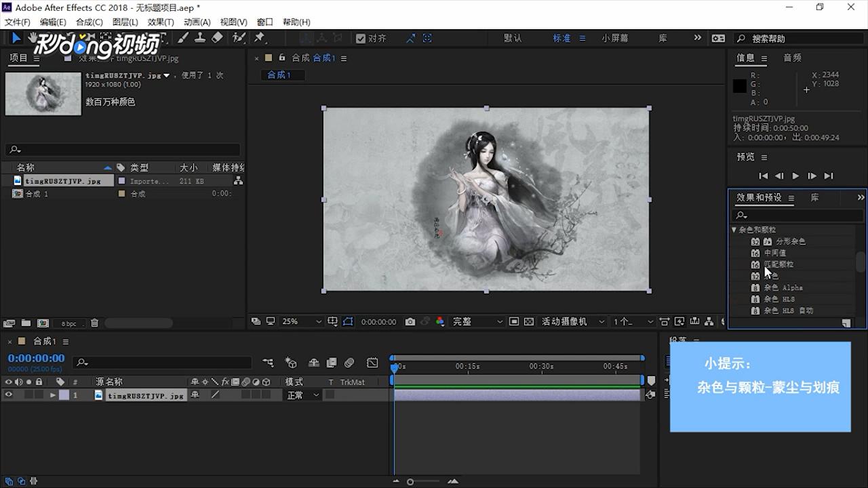Viewport: 868px width, 488px height.
Task: Toggle shy switch on layer 1
Action: pyautogui.click(x=195, y=395)
